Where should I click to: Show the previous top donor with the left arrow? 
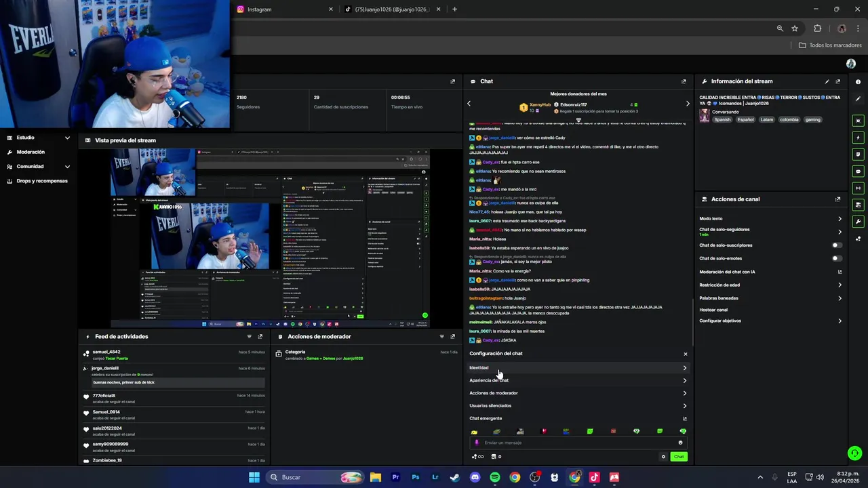469,104
